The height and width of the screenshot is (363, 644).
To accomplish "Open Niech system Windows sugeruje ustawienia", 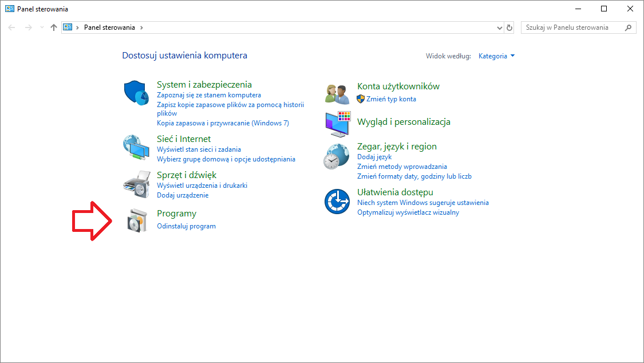I will pos(423,203).
